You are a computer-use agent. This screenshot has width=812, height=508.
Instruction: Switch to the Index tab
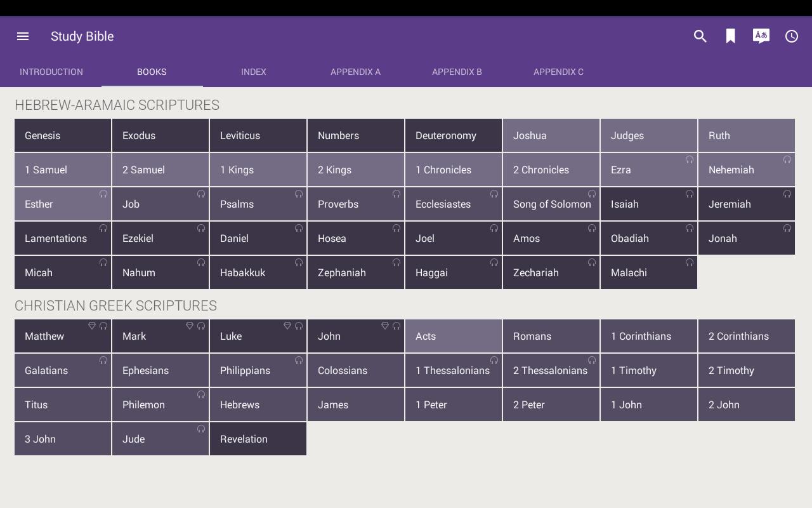click(253, 72)
